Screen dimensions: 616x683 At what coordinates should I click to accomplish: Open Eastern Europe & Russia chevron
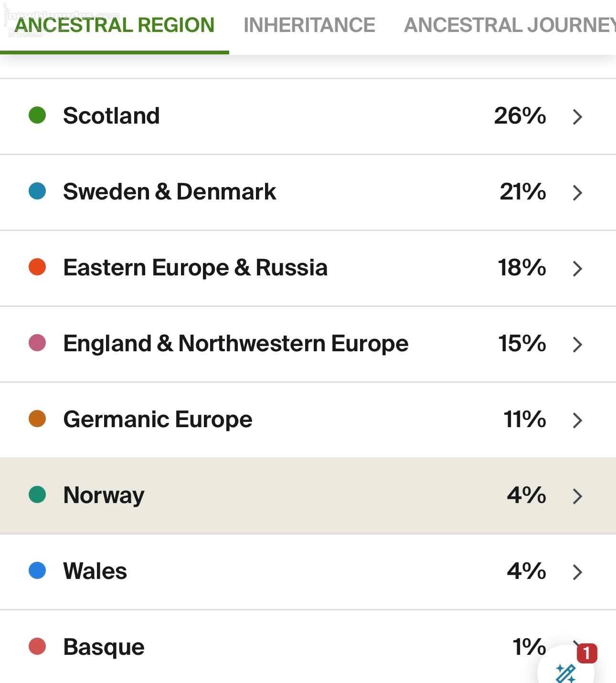[577, 268]
